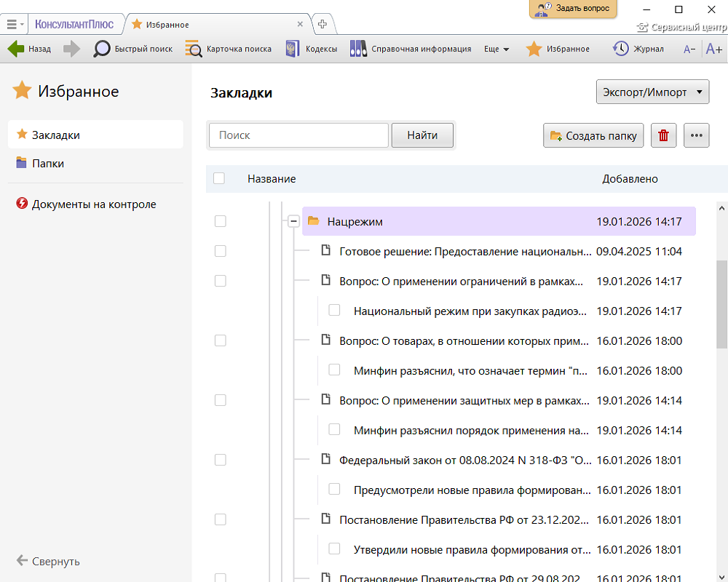Decrease font size with A− icon

(689, 49)
